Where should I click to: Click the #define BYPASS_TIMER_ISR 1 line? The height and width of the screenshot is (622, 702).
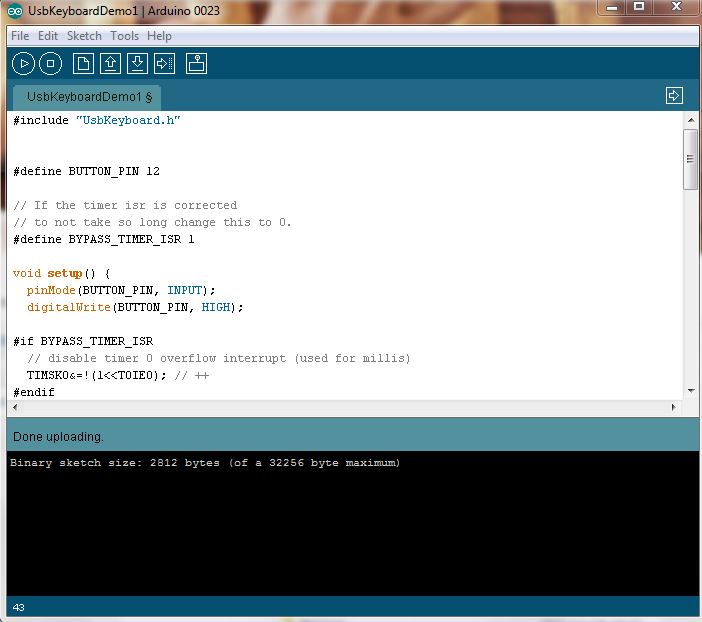tap(104, 240)
